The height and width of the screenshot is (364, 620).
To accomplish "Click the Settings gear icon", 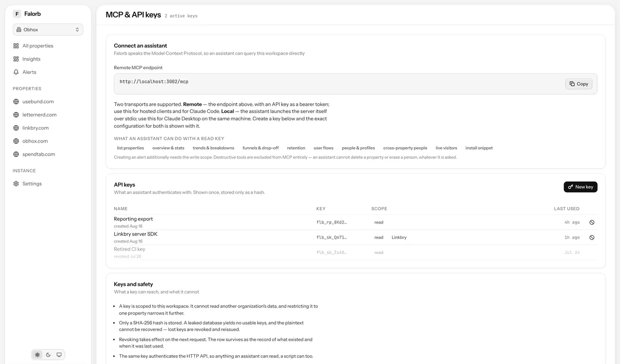I will (x=16, y=184).
